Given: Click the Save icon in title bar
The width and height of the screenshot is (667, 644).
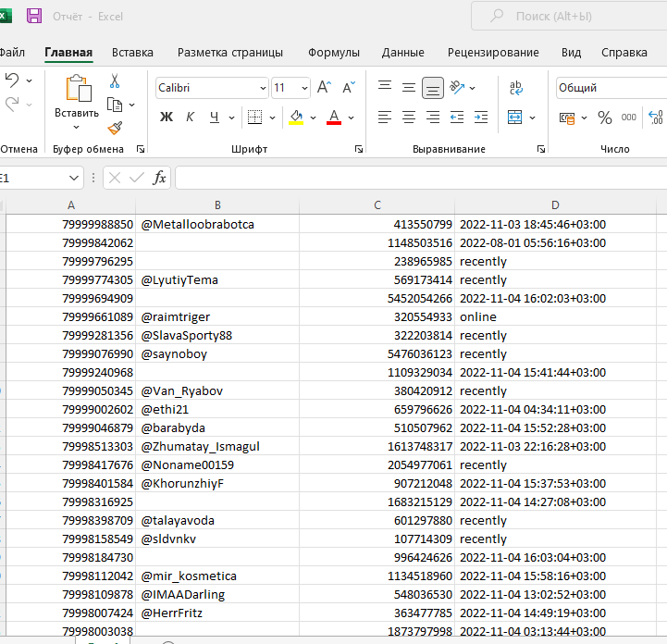Looking at the screenshot, I should [x=34, y=16].
